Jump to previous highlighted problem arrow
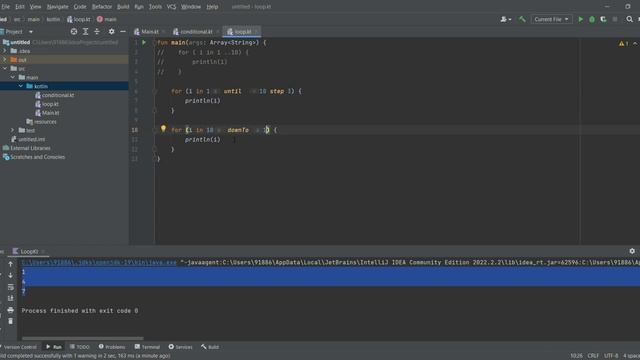 tap(635, 43)
